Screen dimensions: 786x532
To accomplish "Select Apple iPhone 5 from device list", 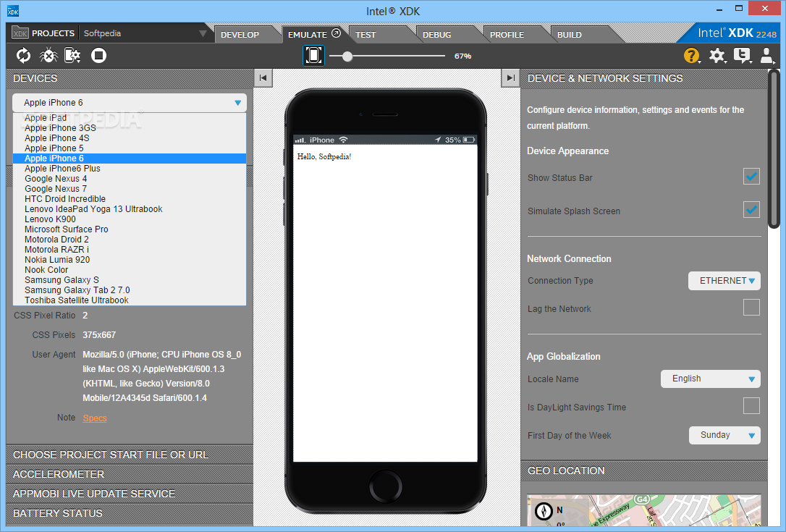I will click(130, 148).
